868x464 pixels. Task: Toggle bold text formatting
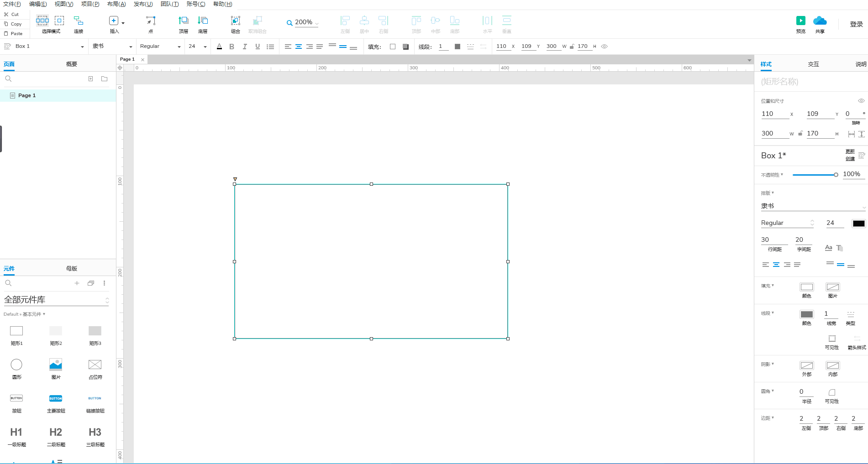tap(231, 47)
